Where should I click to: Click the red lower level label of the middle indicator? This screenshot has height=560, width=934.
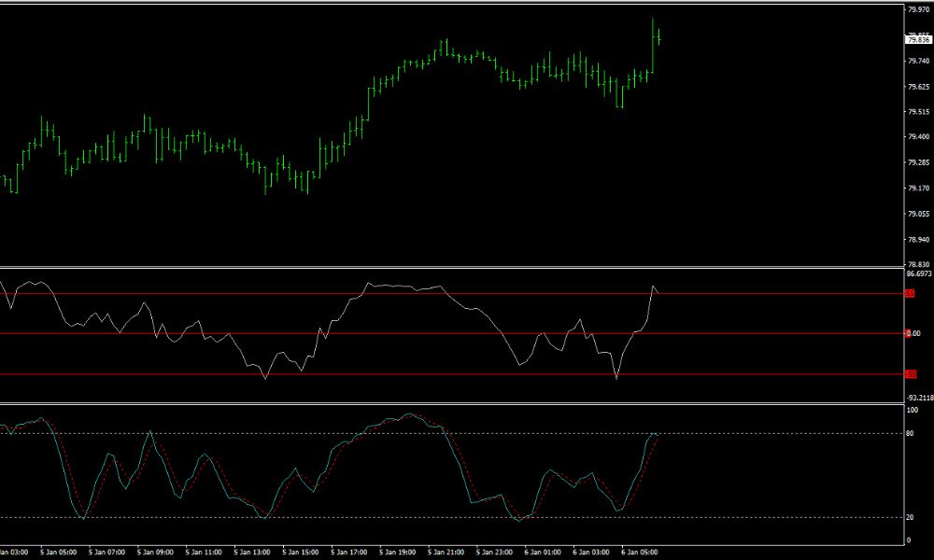pos(911,374)
